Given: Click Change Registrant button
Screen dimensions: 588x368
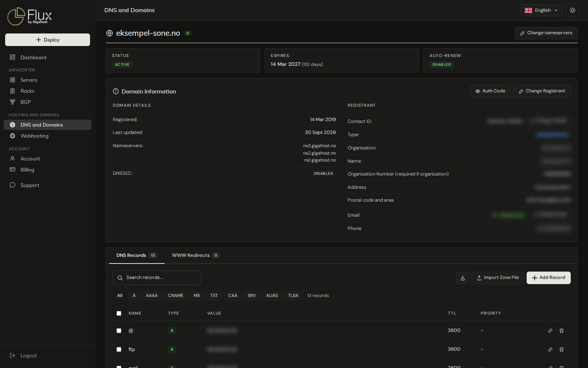Looking at the screenshot, I should pyautogui.click(x=542, y=91).
